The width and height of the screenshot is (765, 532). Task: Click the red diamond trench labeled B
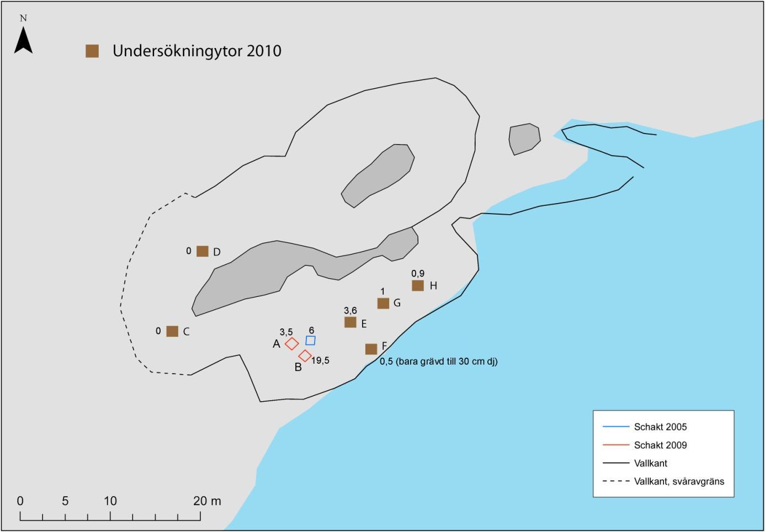coord(305,356)
